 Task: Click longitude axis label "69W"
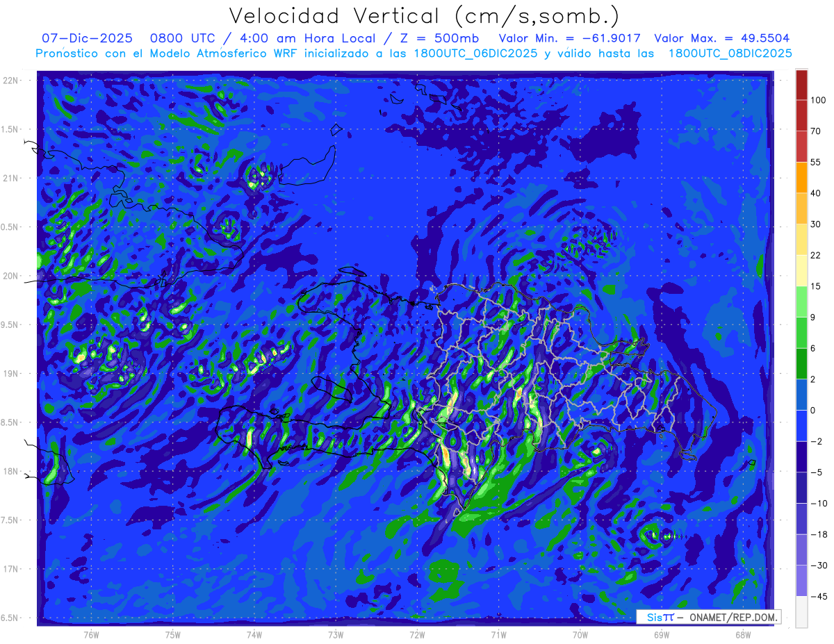point(661,634)
